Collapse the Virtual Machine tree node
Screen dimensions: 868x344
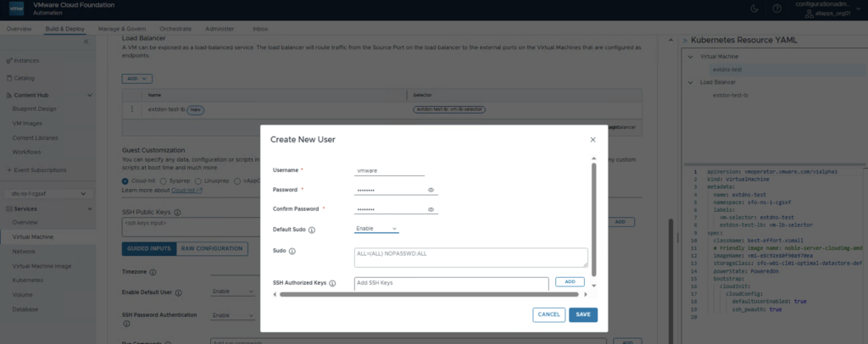(x=691, y=56)
